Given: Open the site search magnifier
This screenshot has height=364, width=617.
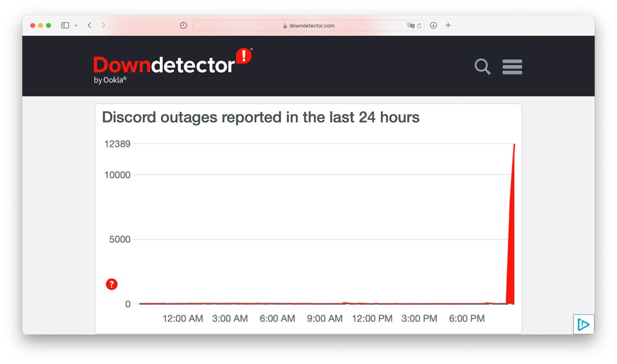Looking at the screenshot, I should [482, 67].
